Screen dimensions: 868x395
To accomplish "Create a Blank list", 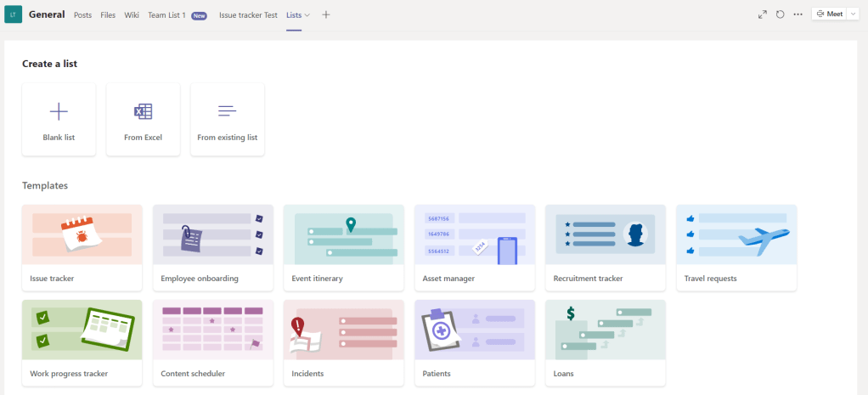I will [x=59, y=119].
